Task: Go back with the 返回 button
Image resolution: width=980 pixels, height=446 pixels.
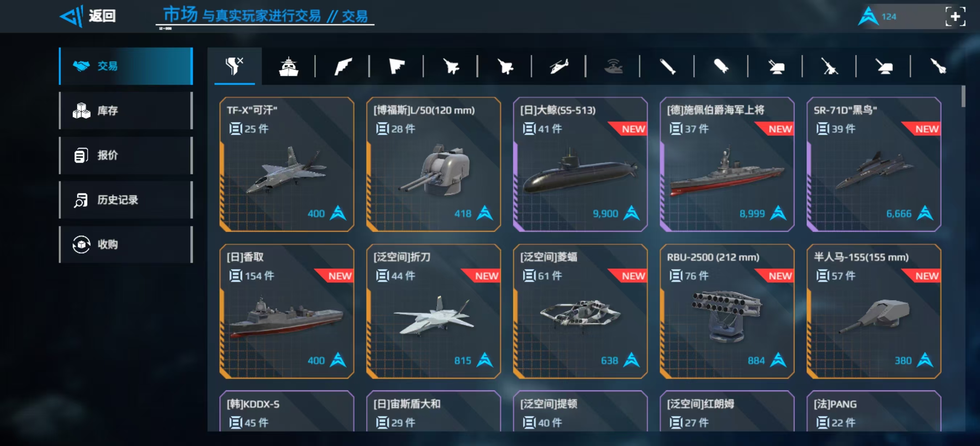Action: coord(88,16)
